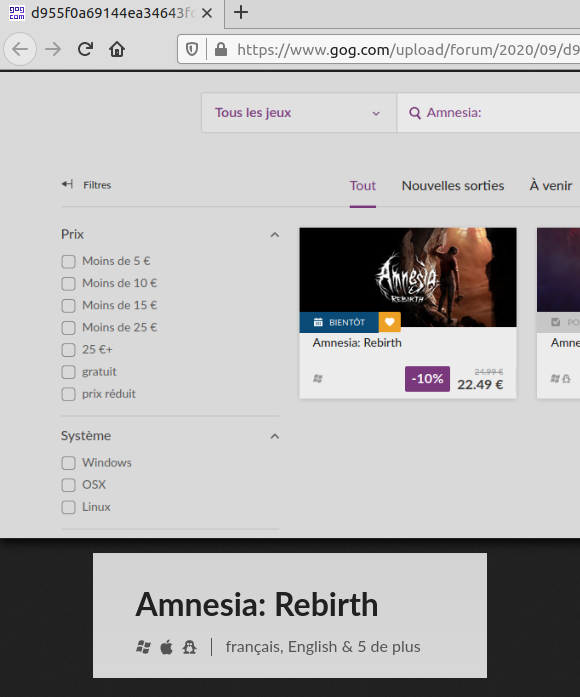580x697 pixels.
Task: Click the -10% discount badge
Action: click(427, 379)
